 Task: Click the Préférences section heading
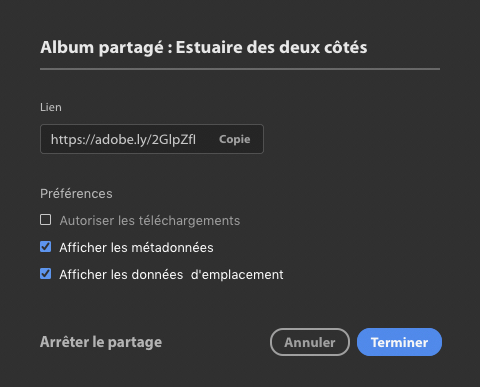point(76,194)
